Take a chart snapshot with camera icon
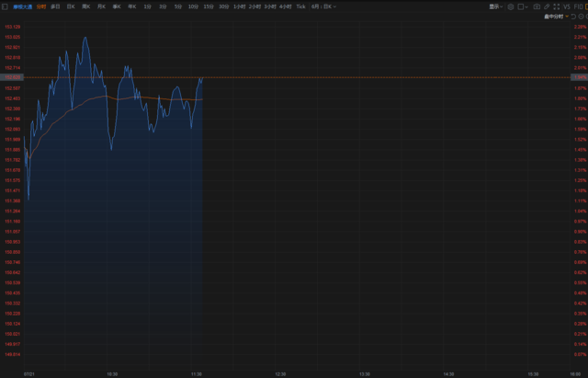The height and width of the screenshot is (378, 588). click(537, 6)
